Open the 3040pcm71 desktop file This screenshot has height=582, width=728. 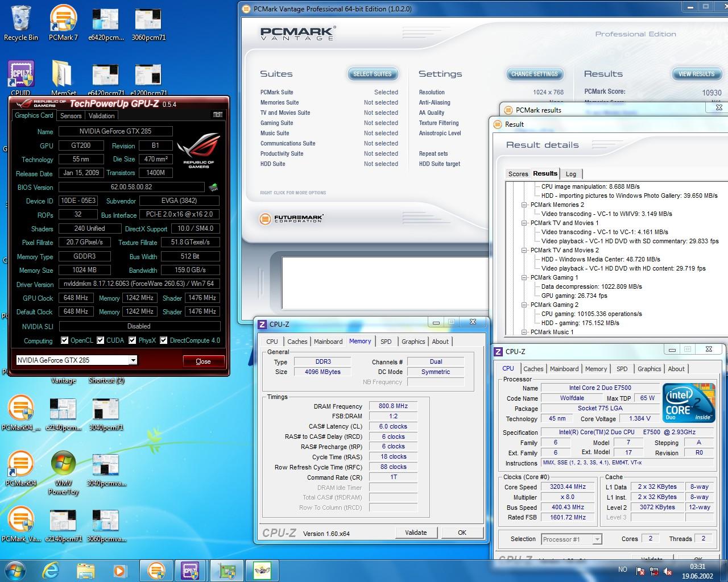[106, 413]
